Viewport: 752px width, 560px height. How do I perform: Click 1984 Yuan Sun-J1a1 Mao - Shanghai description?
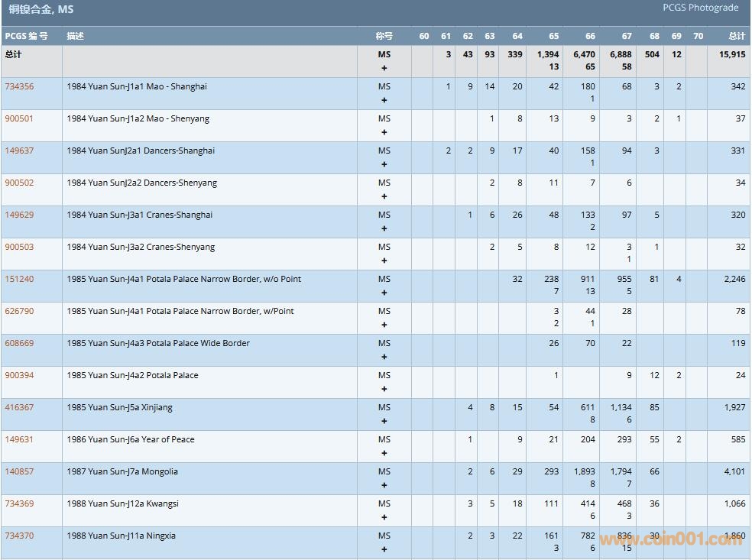pos(137,86)
